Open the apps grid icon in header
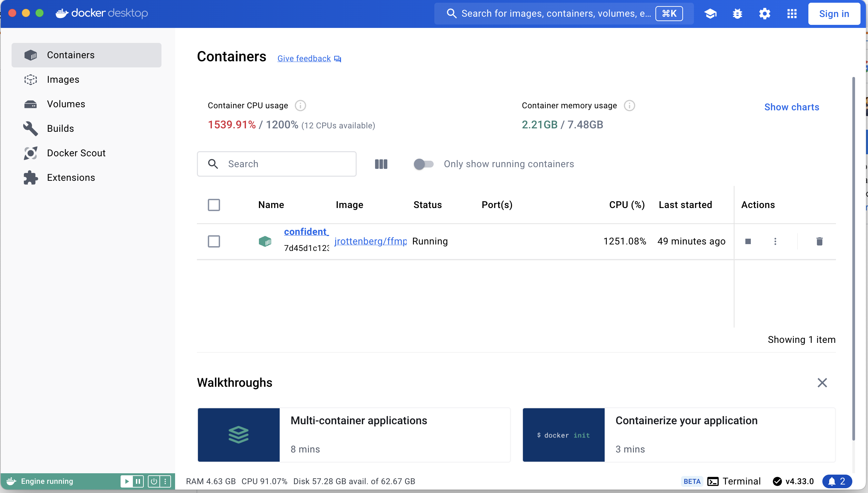868x493 pixels. click(x=792, y=14)
